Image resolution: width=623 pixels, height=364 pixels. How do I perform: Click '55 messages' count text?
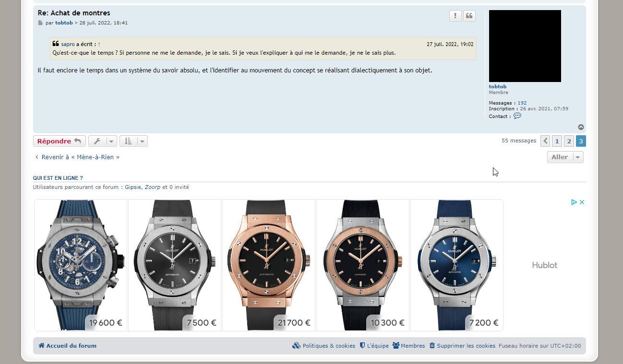[x=519, y=141]
